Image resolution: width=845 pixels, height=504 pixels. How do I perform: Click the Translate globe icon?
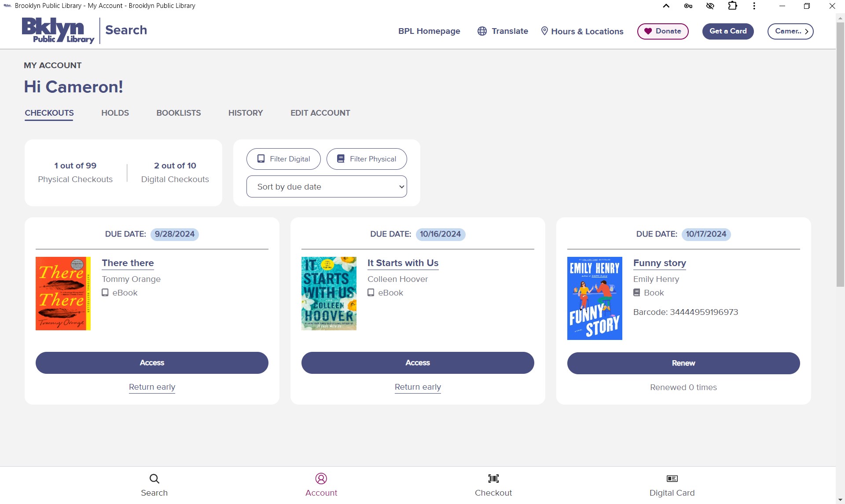482,31
